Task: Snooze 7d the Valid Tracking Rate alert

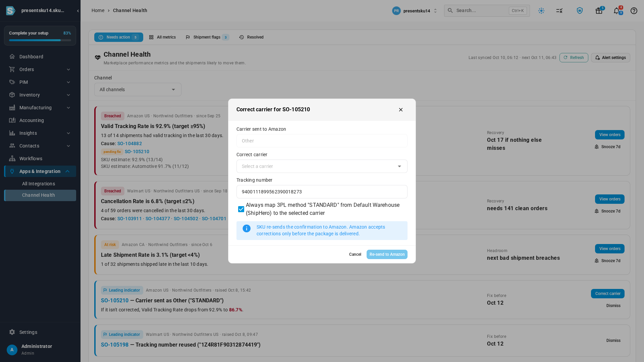Action: coord(607,147)
